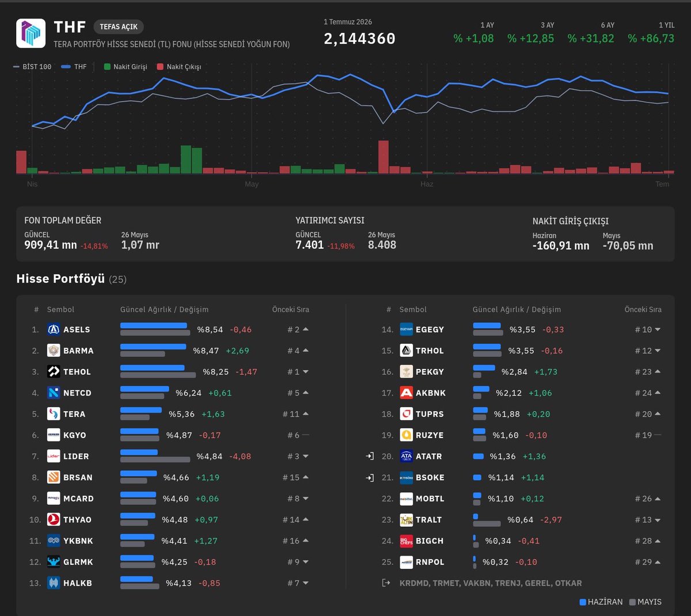Click the RNPOL company logo
The width and height of the screenshot is (691, 616).
[407, 562]
